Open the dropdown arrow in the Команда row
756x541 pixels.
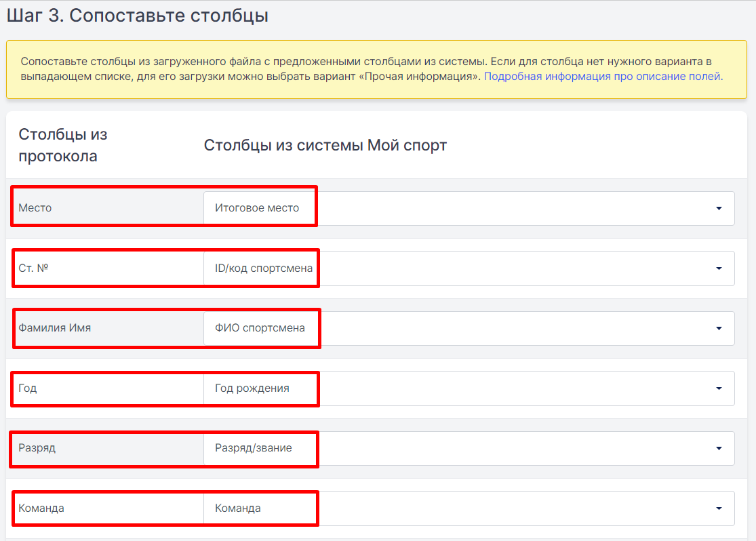point(719,508)
